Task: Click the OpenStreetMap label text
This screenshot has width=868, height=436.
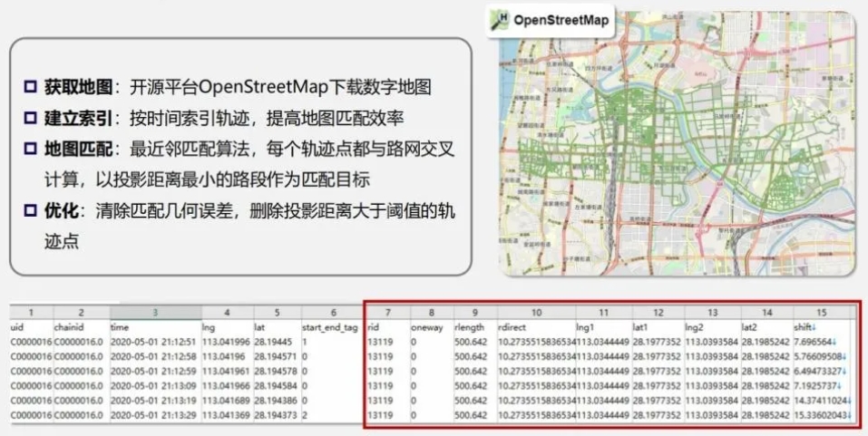Action: (x=561, y=21)
